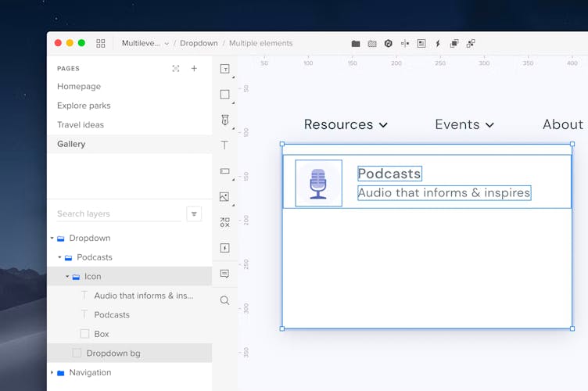This screenshot has height=391, width=588.
Task: Select the Text tool
Action: click(224, 145)
